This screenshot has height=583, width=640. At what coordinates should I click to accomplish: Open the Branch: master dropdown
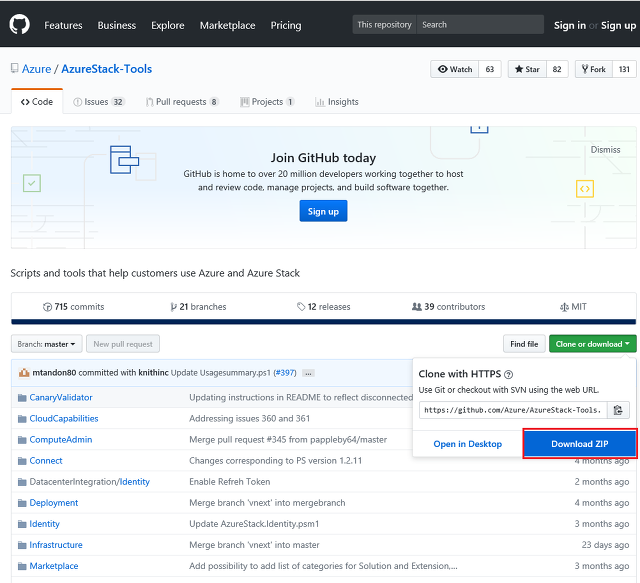pyautogui.click(x=47, y=344)
